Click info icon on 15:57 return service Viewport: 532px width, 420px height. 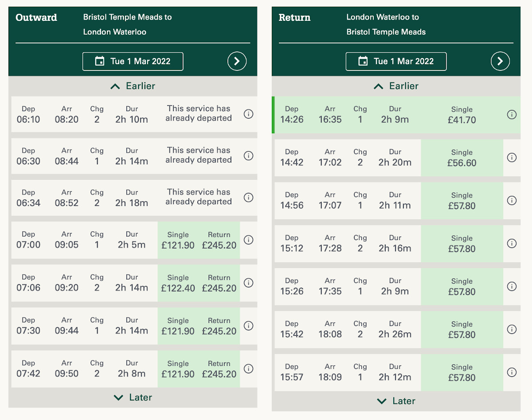(512, 372)
